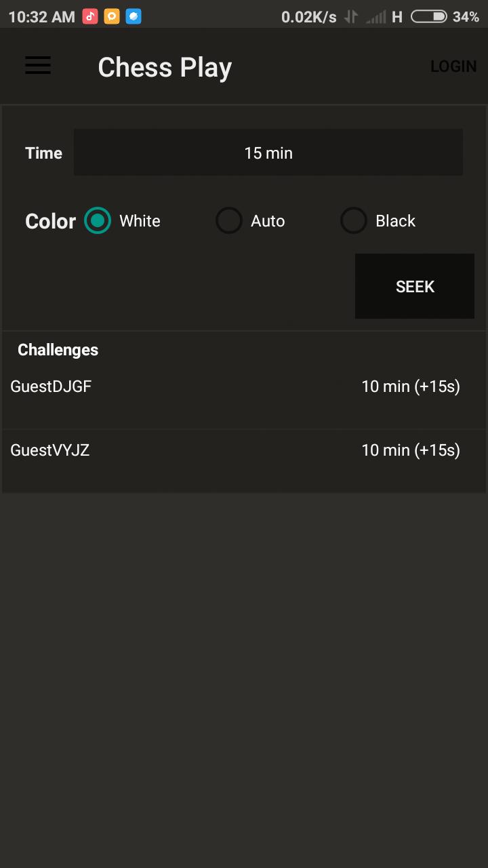Select the White color radio button
Viewport: 488px width, 868px height.
[x=98, y=221]
